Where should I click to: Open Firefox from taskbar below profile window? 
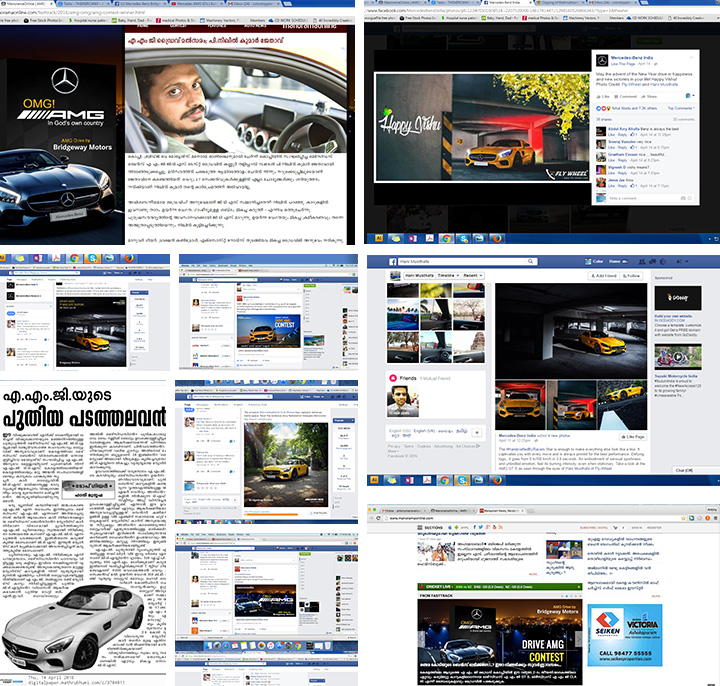(x=497, y=480)
